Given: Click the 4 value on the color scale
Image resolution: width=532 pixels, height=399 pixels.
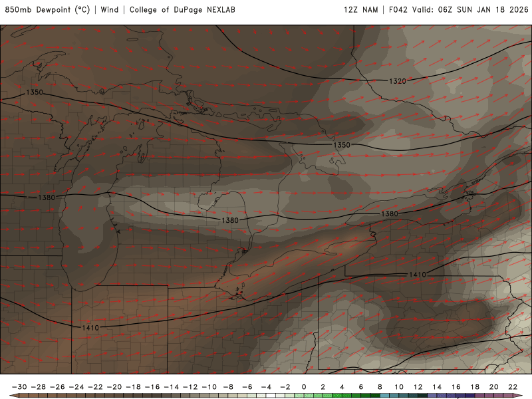Looking at the screenshot, I should point(342,387).
